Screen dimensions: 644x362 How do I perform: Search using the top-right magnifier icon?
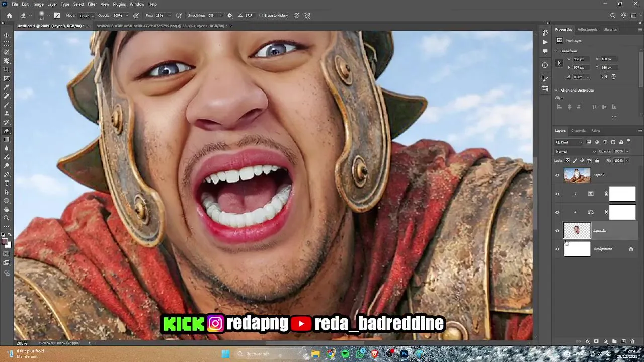click(x=612, y=16)
